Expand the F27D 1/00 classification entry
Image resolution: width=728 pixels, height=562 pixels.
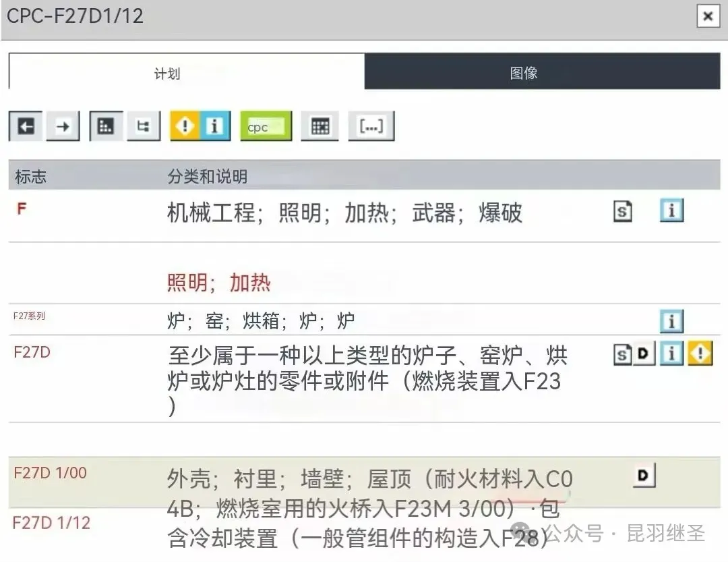(50, 473)
